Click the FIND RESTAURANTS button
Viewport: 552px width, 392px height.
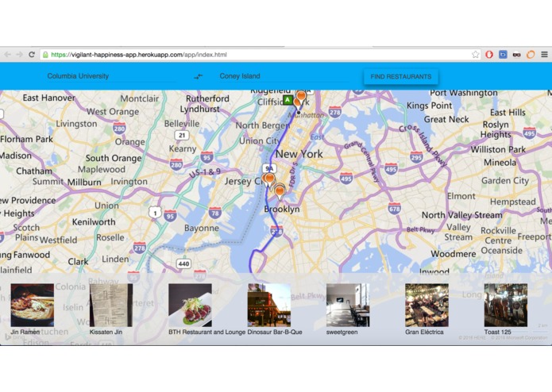coord(400,77)
